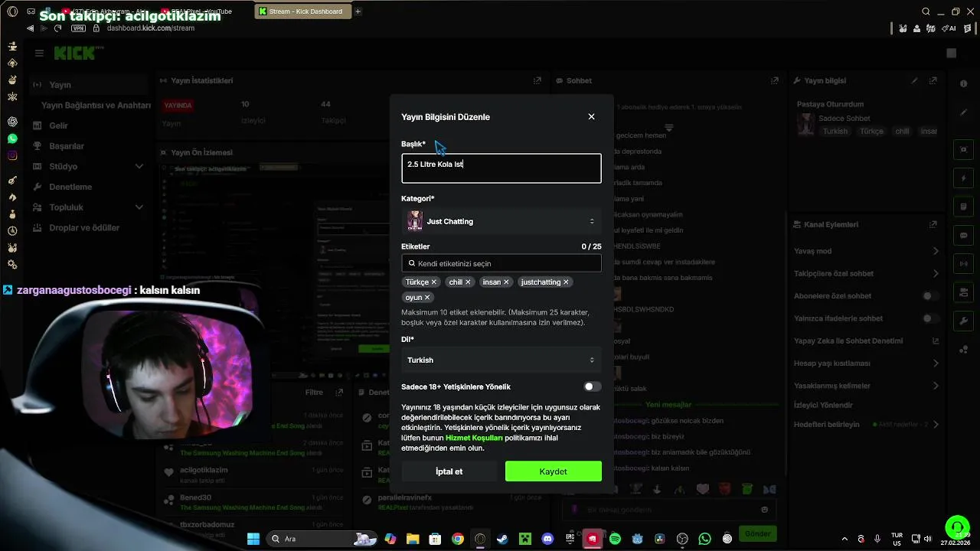Remove the insan tag
980x551 pixels.
[x=506, y=282]
